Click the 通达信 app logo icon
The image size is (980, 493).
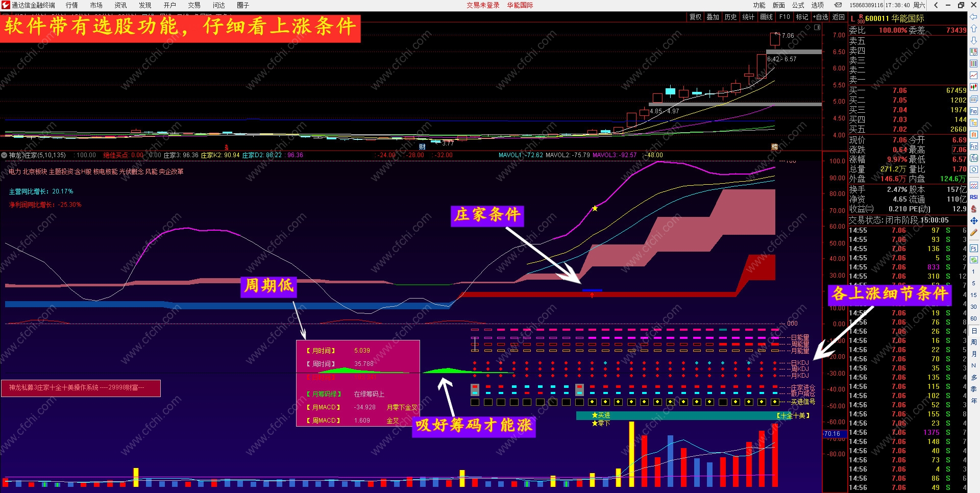pyautogui.click(x=6, y=5)
